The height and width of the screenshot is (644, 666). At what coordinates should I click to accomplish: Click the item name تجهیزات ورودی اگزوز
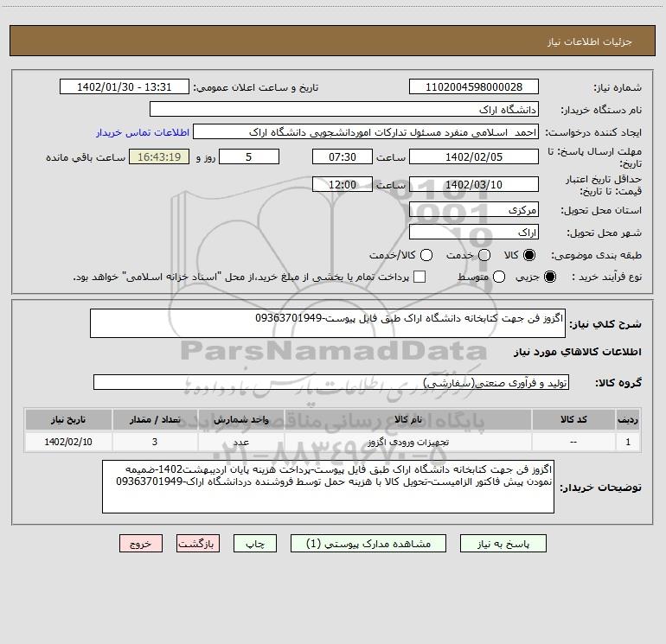point(407,442)
